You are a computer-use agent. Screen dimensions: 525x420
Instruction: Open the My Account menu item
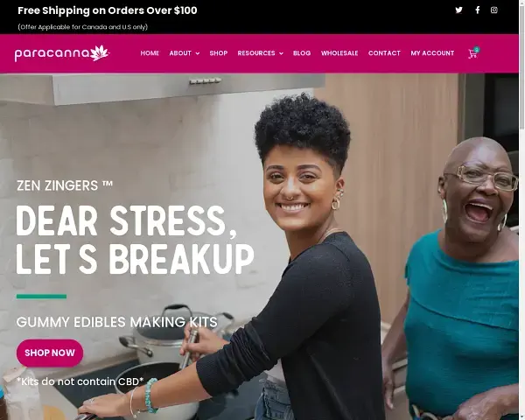(x=432, y=53)
